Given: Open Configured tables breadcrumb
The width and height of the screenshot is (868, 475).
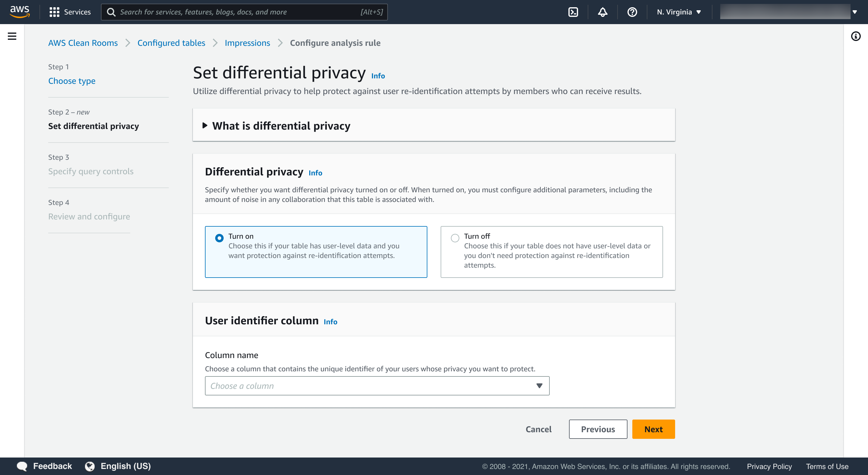Looking at the screenshot, I should (x=171, y=43).
